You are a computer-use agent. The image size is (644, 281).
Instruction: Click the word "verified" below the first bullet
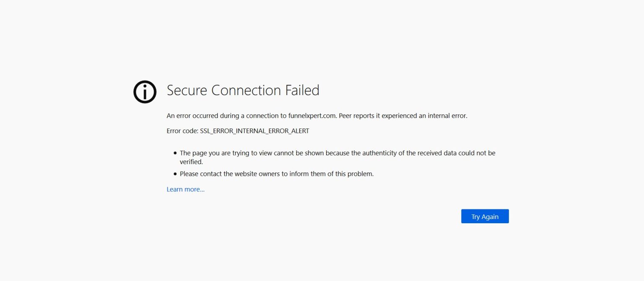[x=190, y=161]
